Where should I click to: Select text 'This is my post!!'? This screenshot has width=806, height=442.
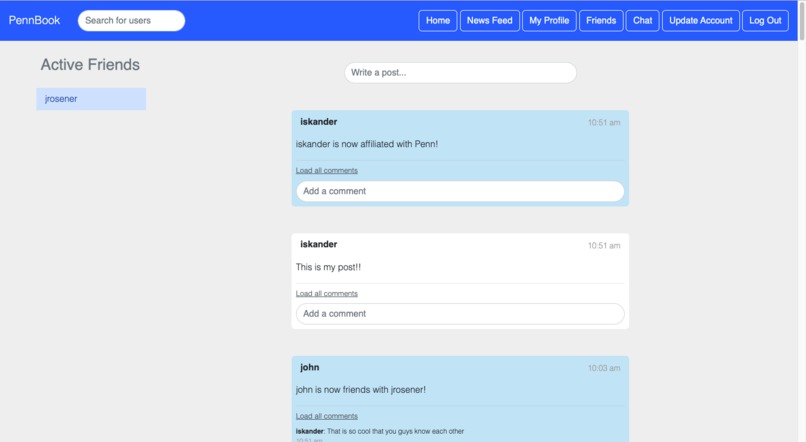point(328,267)
